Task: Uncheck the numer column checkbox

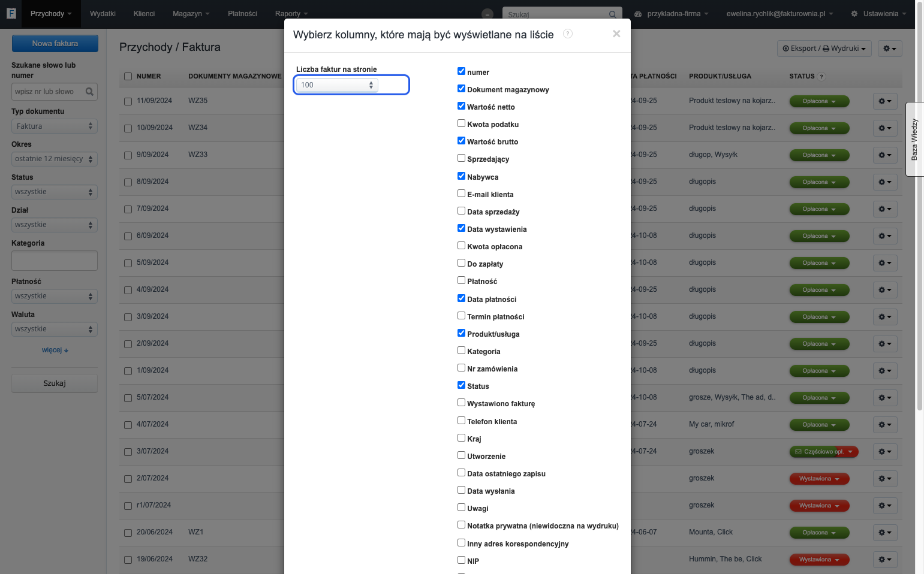Action: tap(461, 71)
